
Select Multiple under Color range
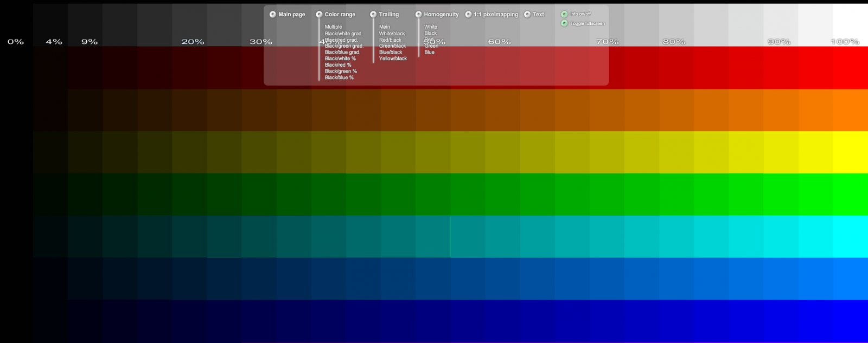[x=333, y=27]
